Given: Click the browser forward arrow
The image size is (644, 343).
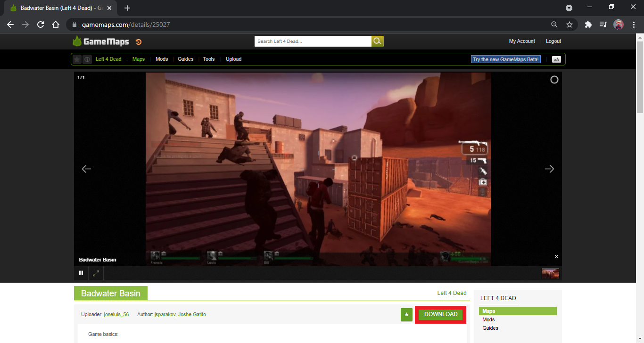Looking at the screenshot, I should pyautogui.click(x=25, y=24).
